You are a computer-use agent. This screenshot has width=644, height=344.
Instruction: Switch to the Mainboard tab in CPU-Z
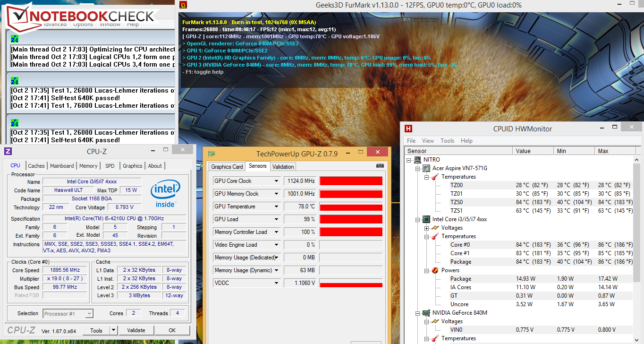tap(62, 166)
